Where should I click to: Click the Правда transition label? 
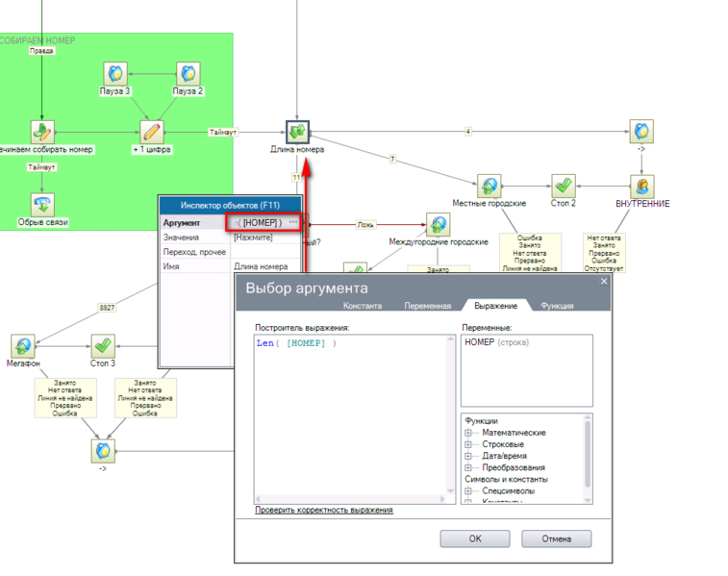coord(41,51)
